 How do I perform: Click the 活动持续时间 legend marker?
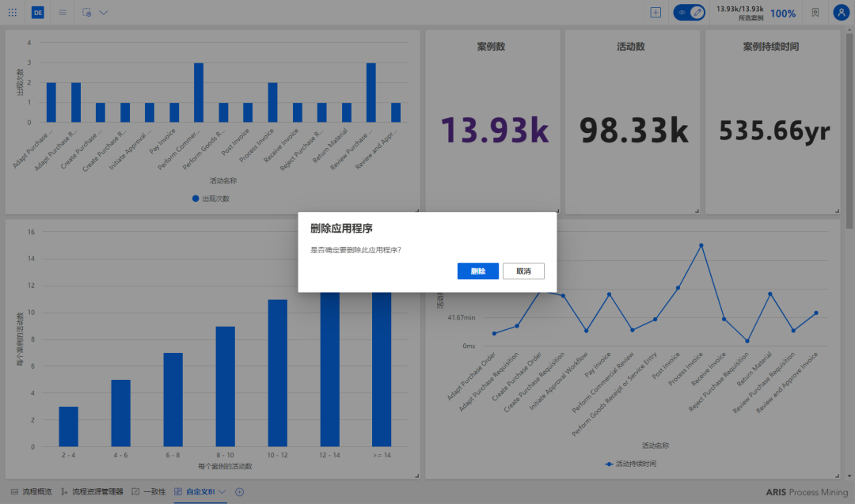click(x=609, y=464)
